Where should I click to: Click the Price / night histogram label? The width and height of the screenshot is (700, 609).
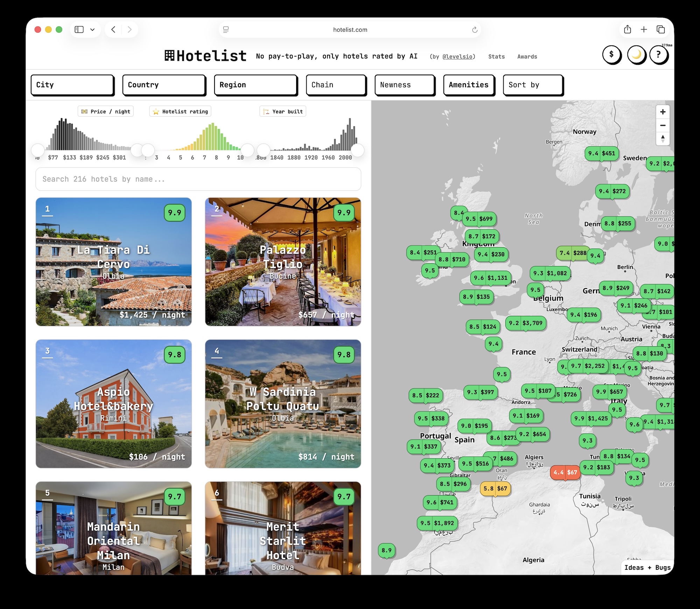tap(106, 111)
